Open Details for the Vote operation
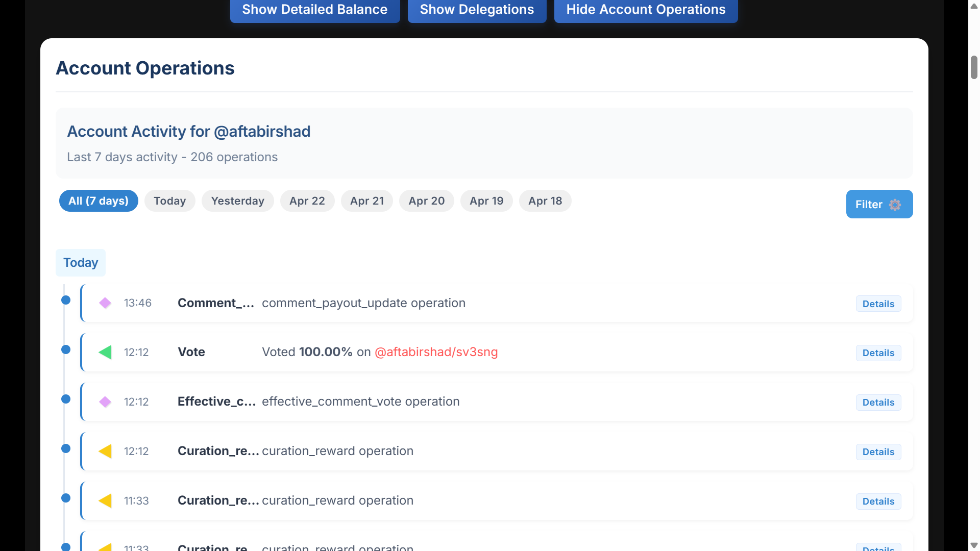The image size is (980, 551). point(878,353)
